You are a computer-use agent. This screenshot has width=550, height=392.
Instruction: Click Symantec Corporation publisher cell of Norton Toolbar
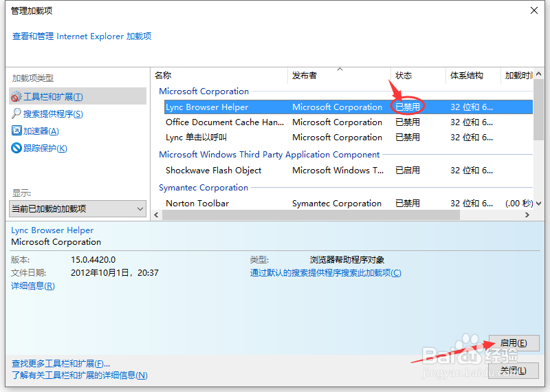337,203
